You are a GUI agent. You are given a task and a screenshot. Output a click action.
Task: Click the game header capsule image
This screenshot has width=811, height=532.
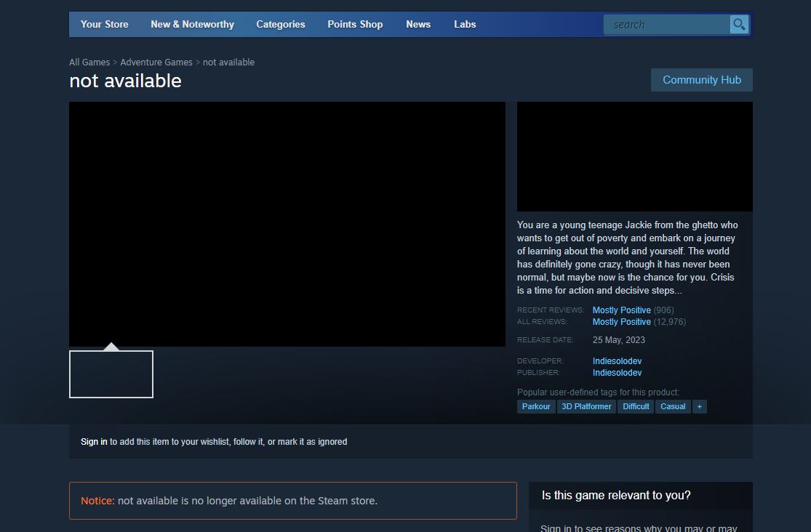(635, 157)
